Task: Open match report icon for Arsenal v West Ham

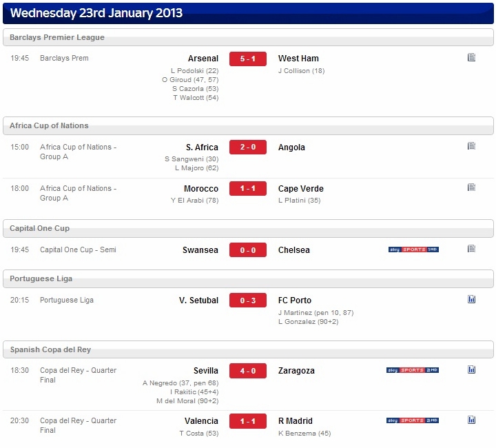Action: (x=471, y=57)
